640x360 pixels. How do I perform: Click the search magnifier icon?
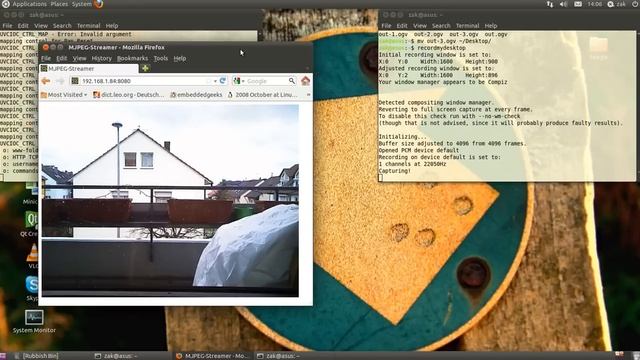pyautogui.click(x=291, y=81)
